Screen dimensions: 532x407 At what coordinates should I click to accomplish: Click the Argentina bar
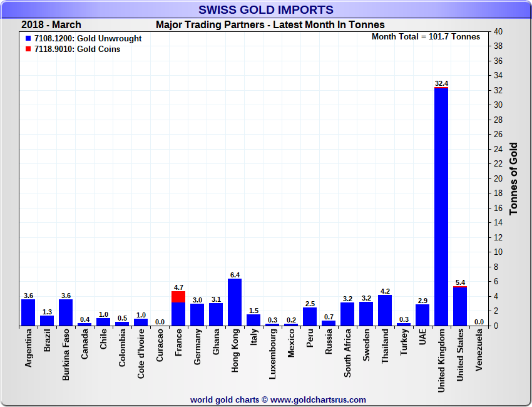[x=28, y=312]
